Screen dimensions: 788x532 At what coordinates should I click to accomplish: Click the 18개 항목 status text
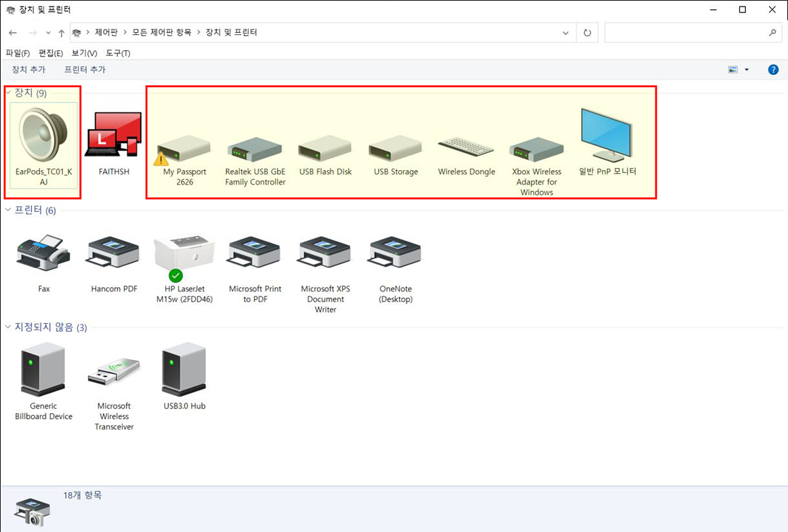(83, 495)
